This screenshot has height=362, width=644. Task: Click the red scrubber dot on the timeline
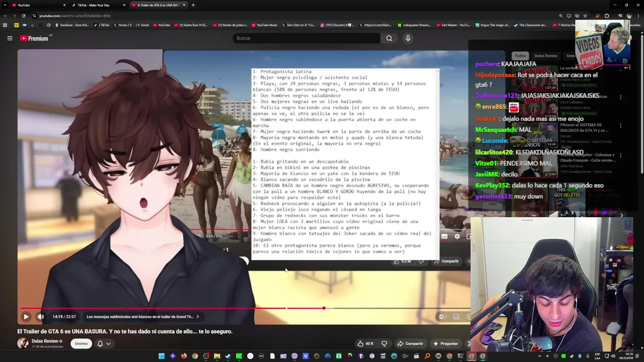324,308
